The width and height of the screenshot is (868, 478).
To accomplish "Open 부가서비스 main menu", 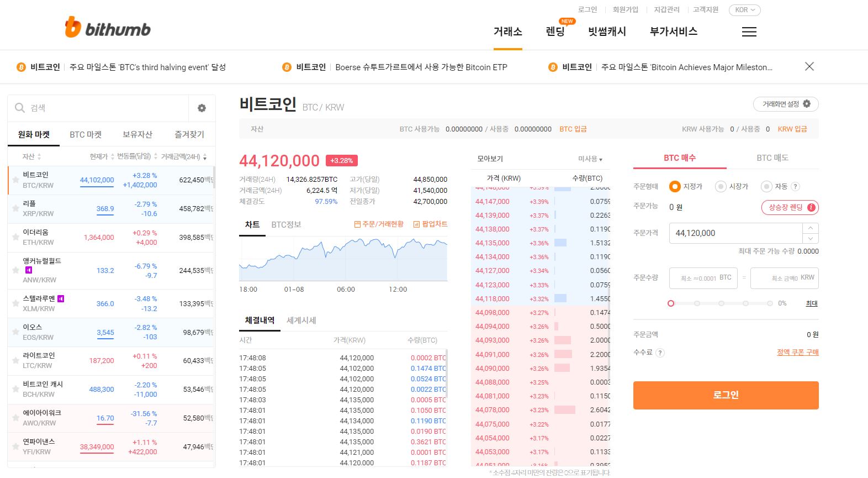I will pyautogui.click(x=674, y=32).
